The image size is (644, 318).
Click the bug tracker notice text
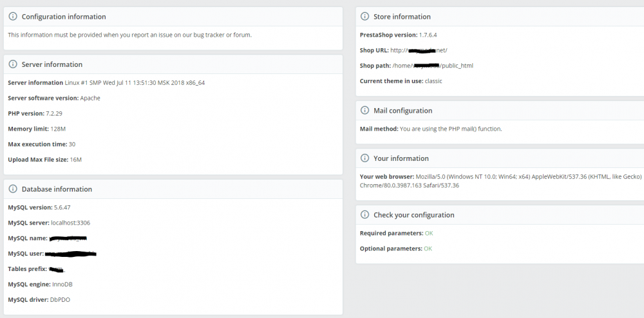[x=129, y=35]
